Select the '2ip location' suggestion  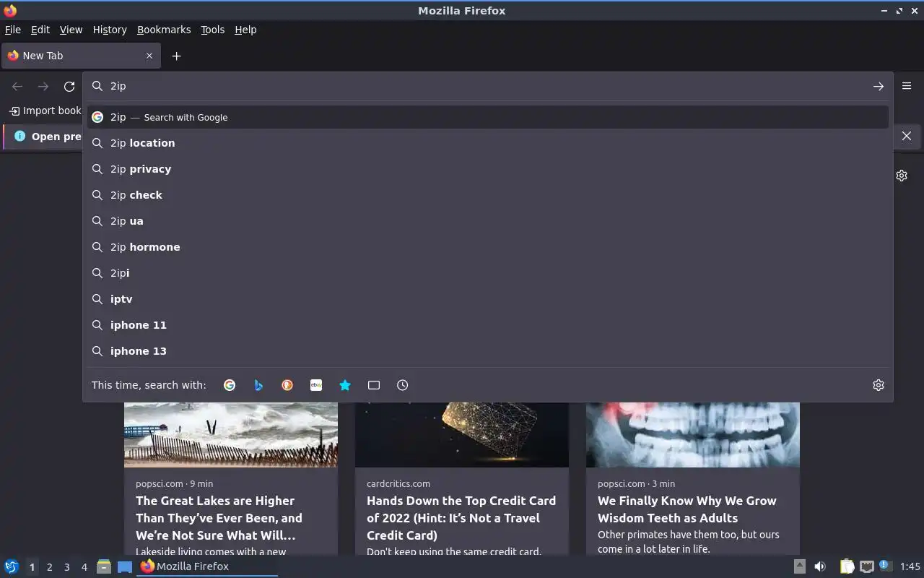487,143
